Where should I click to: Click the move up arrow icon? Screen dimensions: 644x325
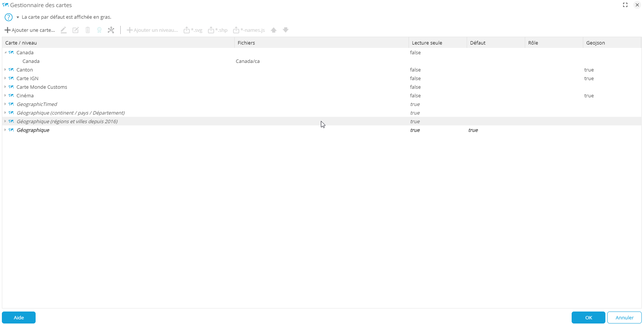[274, 30]
